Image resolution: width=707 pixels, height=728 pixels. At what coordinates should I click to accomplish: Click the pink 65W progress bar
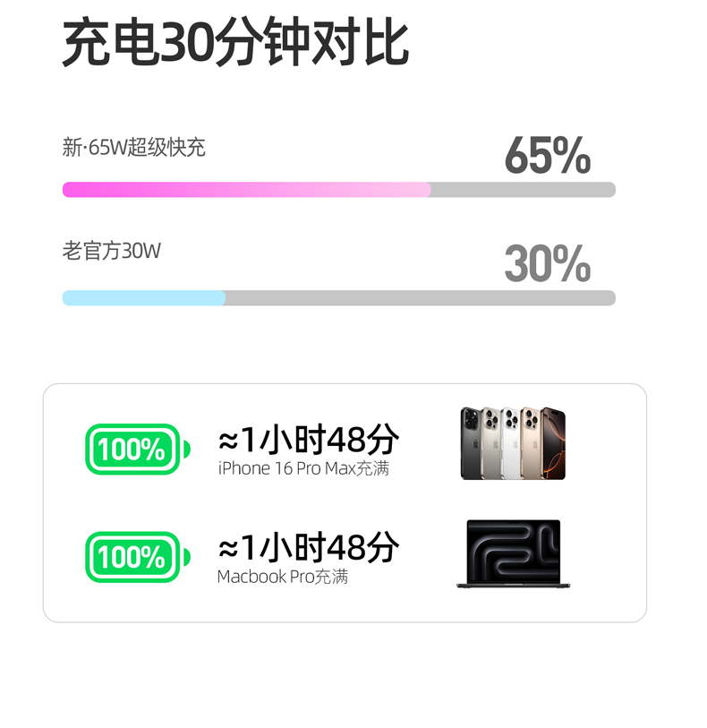(247, 190)
